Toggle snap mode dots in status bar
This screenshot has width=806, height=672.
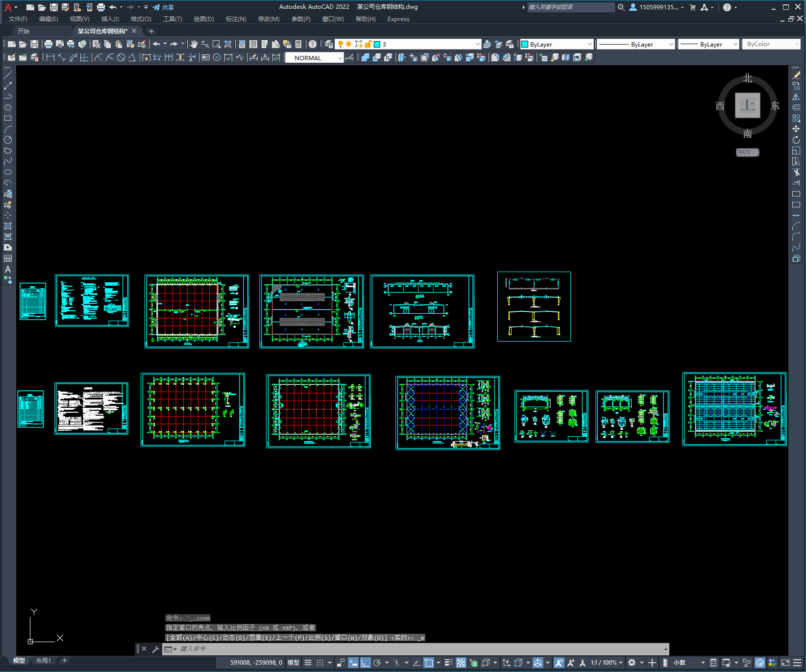tap(320, 663)
